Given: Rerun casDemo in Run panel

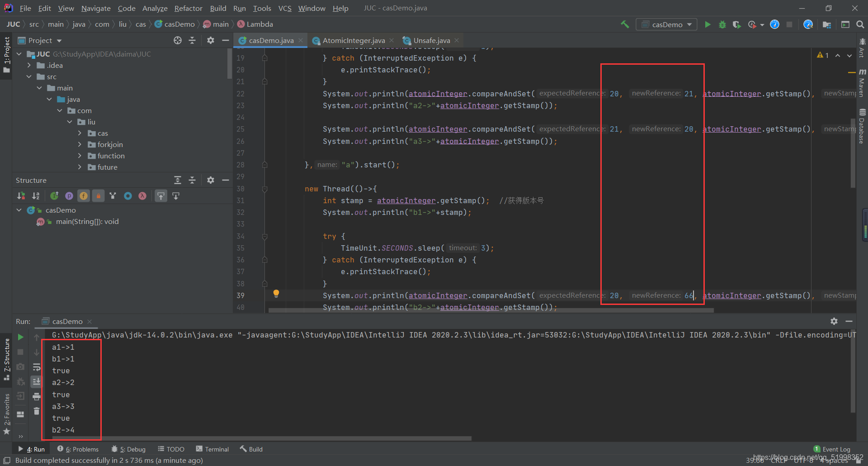Looking at the screenshot, I should point(20,337).
